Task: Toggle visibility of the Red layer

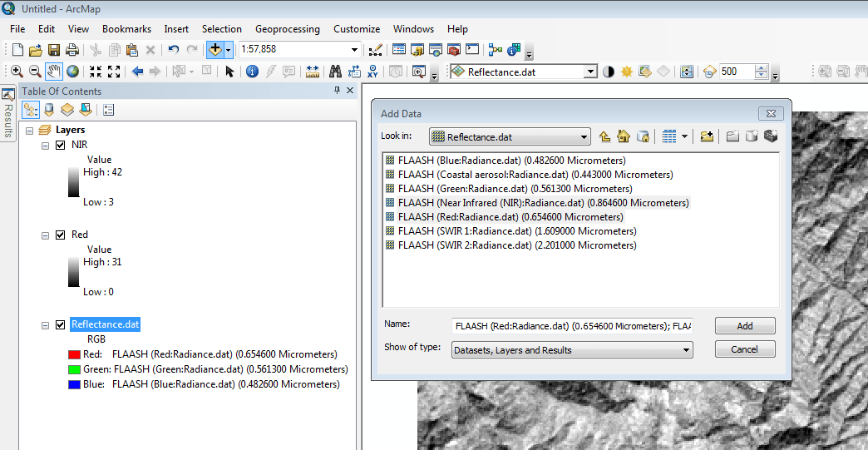Action: (61, 235)
